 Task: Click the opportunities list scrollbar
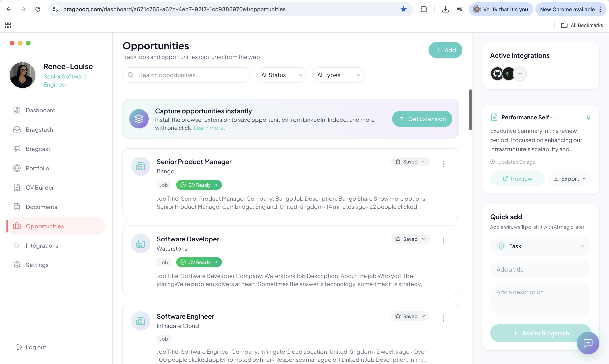[470, 110]
